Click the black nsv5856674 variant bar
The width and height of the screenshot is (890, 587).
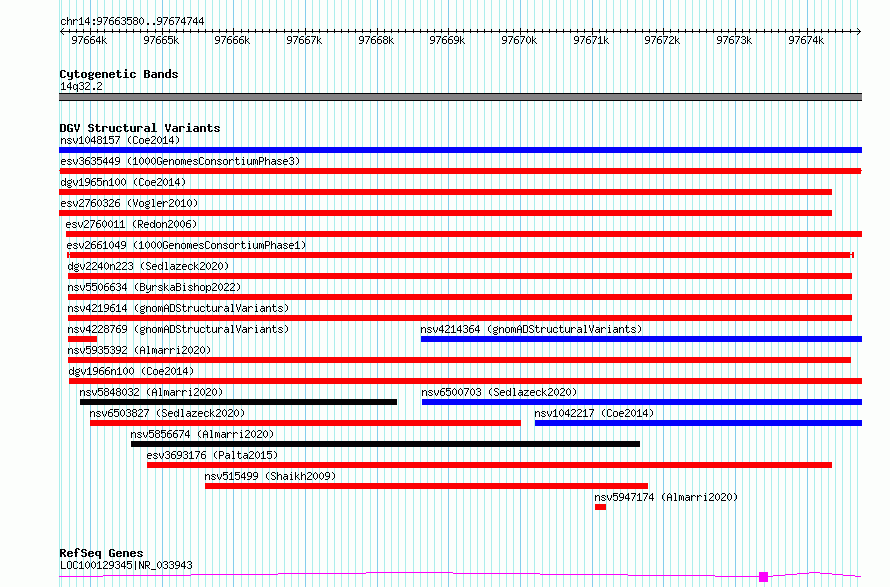point(385,445)
